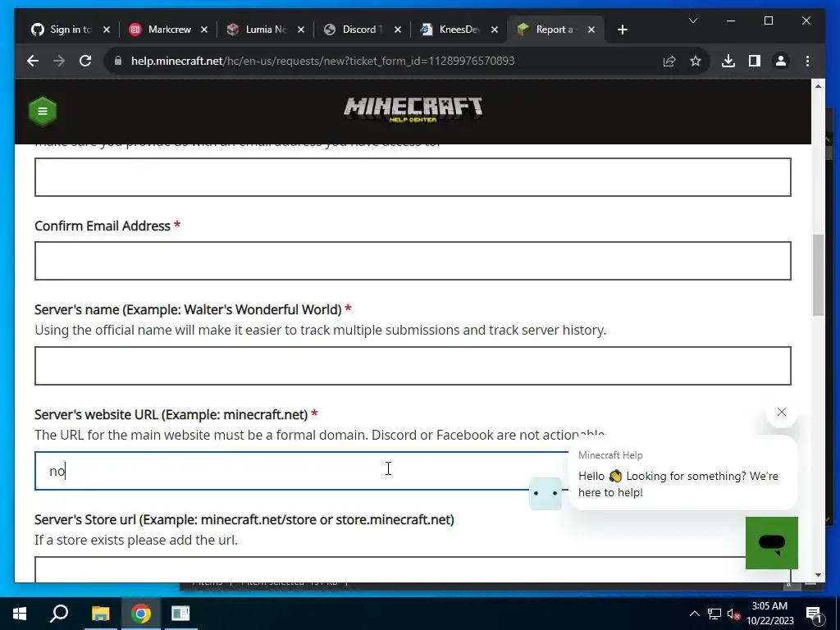Focus the Server's name input field

[413, 366]
